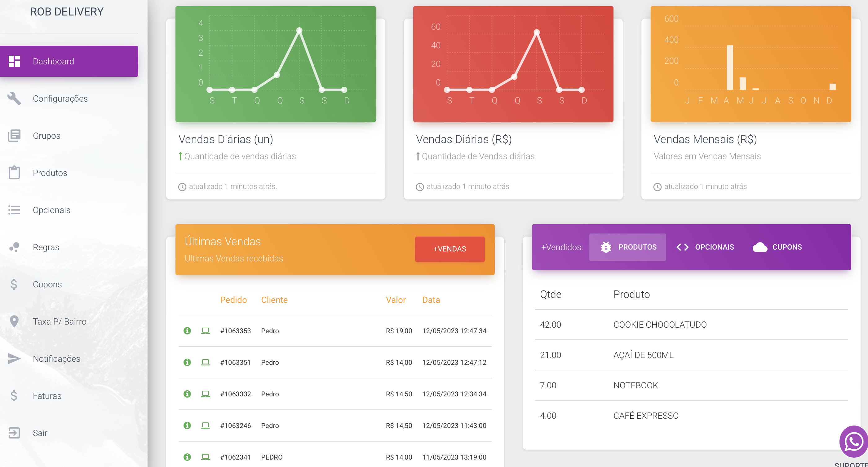This screenshot has height=467, width=868.
Task: Click the paper plane Notificações icon
Action: [x=14, y=359]
